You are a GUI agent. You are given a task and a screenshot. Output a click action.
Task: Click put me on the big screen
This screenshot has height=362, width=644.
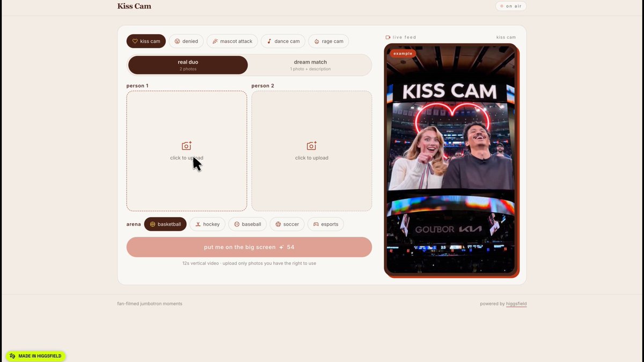pos(249,247)
